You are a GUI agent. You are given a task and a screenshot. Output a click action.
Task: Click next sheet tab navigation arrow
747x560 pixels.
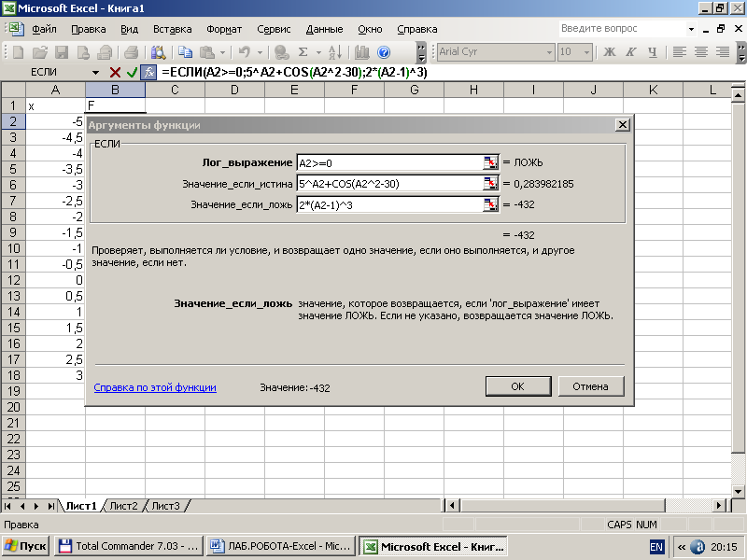[36, 506]
